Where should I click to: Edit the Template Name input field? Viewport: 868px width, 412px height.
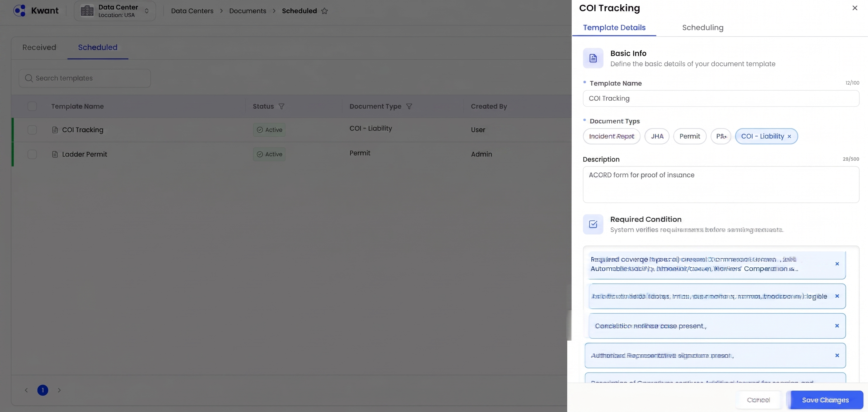point(721,98)
